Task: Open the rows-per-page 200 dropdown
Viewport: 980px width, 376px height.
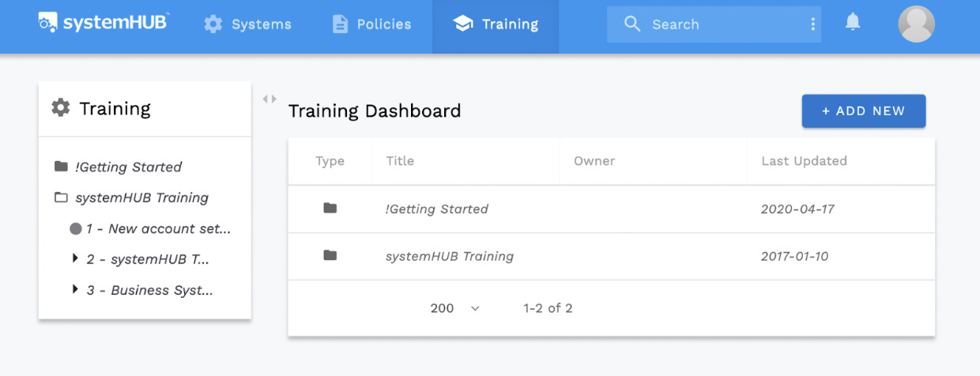Action: 455,308
